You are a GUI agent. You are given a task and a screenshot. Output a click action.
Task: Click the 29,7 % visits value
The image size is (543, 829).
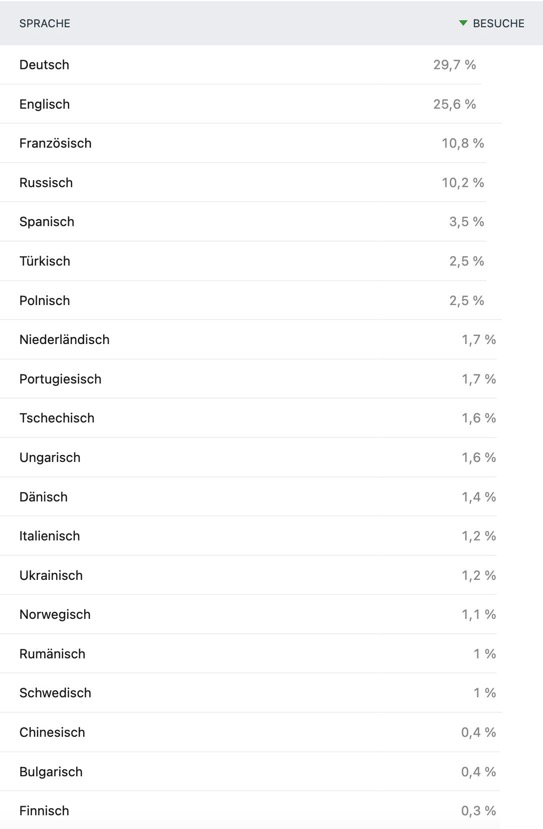click(454, 65)
